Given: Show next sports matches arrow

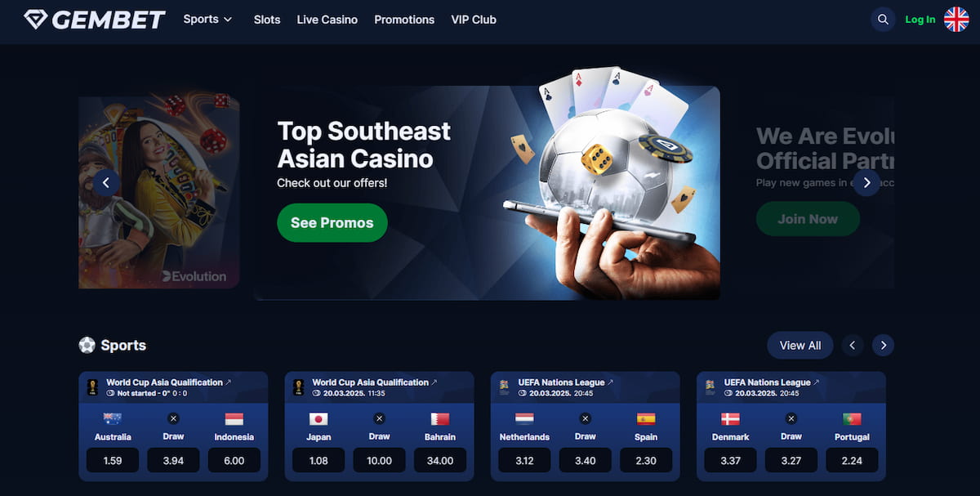Looking at the screenshot, I should click(883, 346).
